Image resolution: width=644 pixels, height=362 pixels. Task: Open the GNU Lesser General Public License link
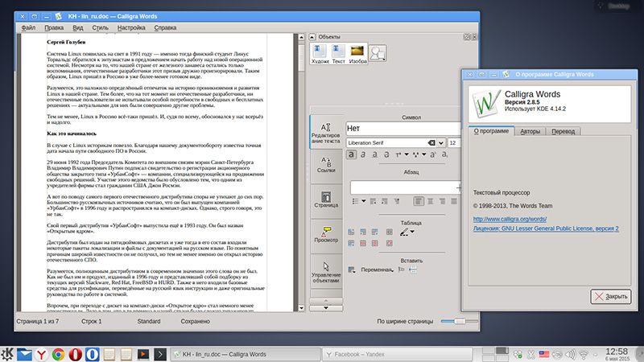coord(546,228)
